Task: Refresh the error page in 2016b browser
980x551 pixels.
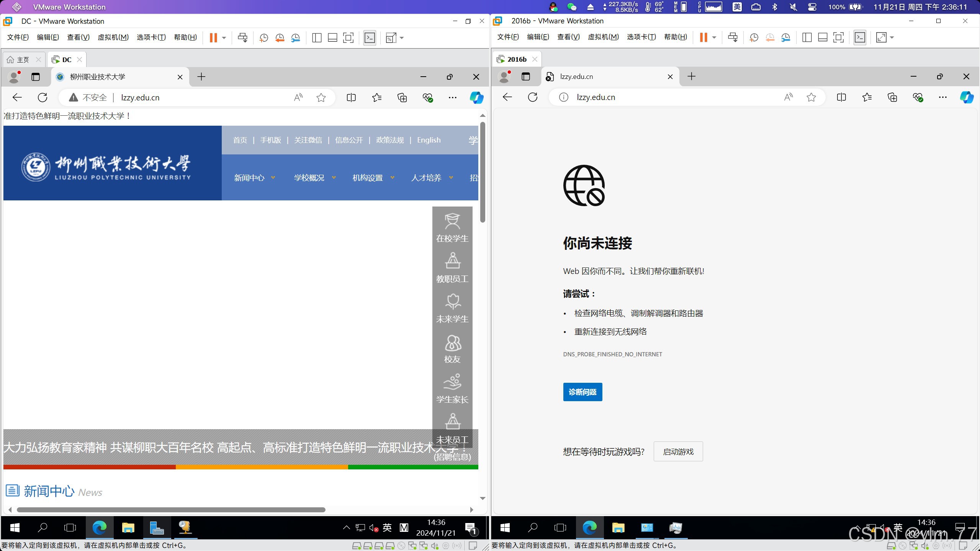Action: tap(533, 97)
